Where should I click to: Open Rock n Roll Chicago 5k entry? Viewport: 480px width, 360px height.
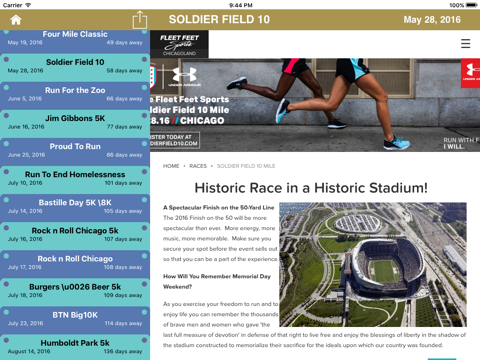click(75, 236)
